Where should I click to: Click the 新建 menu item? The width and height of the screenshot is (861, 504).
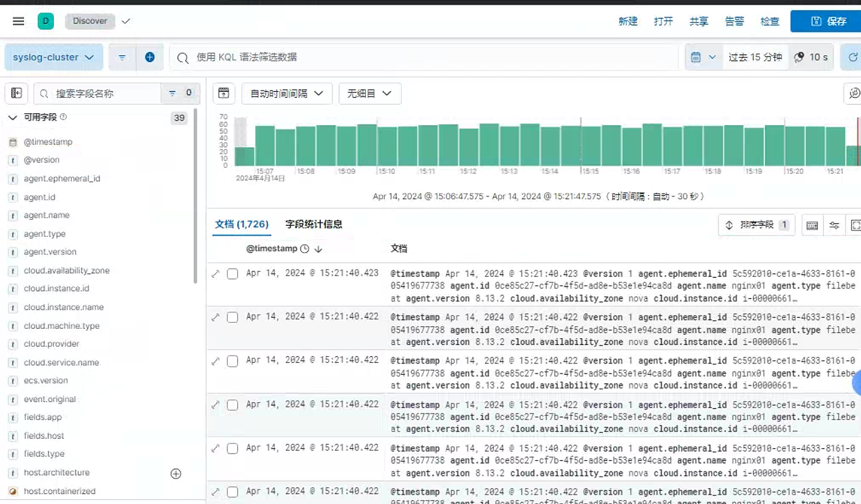[x=628, y=21]
